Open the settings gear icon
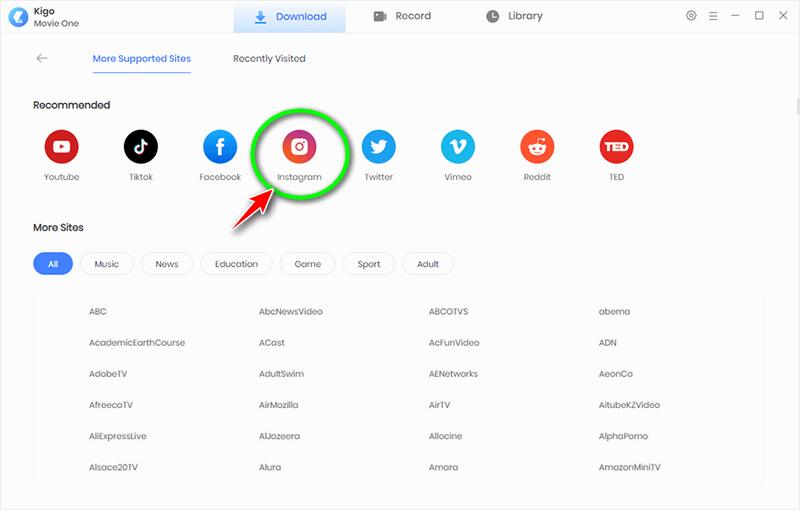 pyautogui.click(x=691, y=16)
